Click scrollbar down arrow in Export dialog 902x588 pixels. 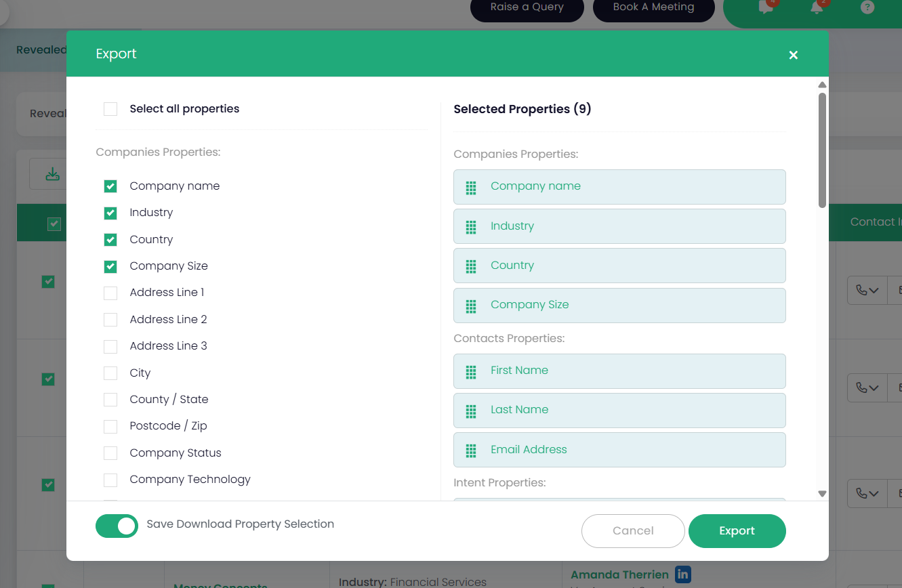pyautogui.click(x=822, y=494)
